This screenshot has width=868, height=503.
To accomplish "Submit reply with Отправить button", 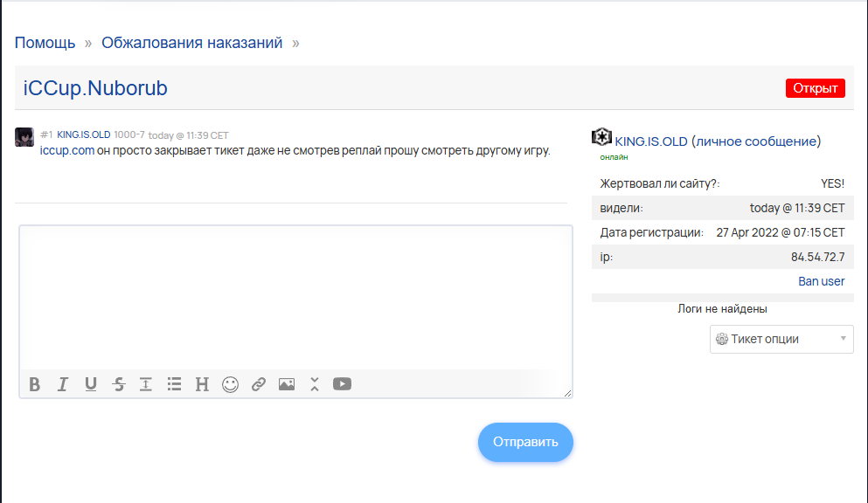I will tap(525, 442).
